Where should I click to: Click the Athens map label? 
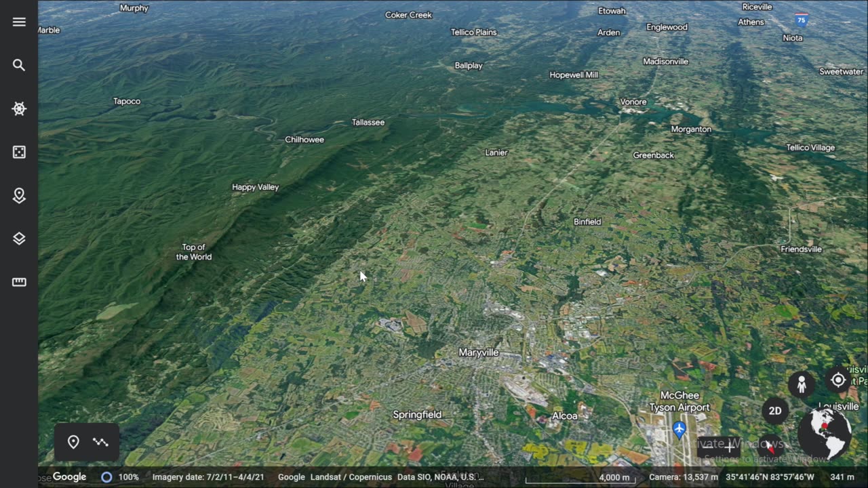[751, 22]
